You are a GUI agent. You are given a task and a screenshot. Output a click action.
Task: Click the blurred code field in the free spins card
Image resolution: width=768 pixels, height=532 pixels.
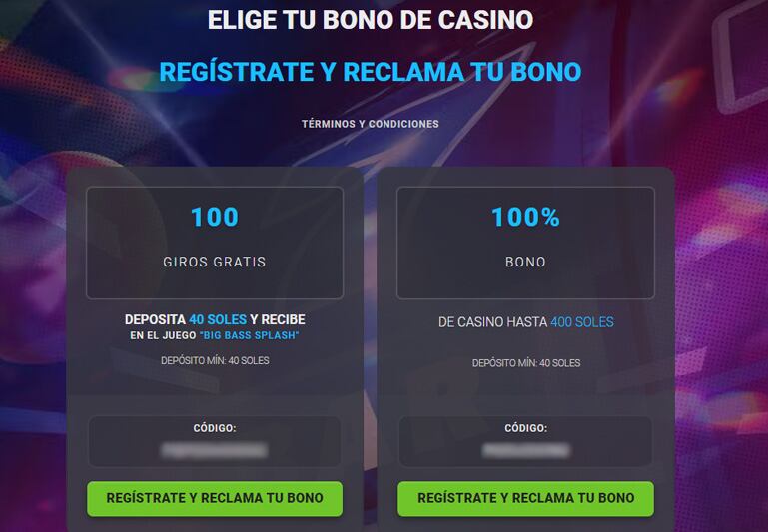[x=215, y=451]
